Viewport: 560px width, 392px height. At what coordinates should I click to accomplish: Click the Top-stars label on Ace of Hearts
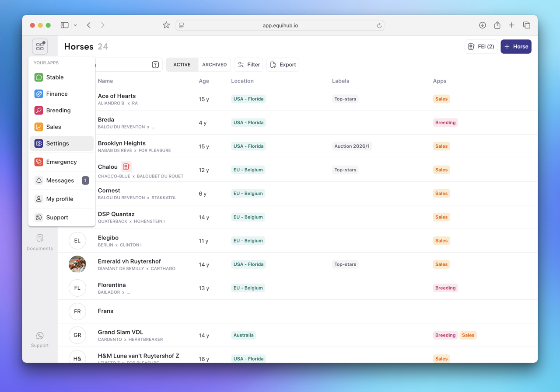(345, 99)
